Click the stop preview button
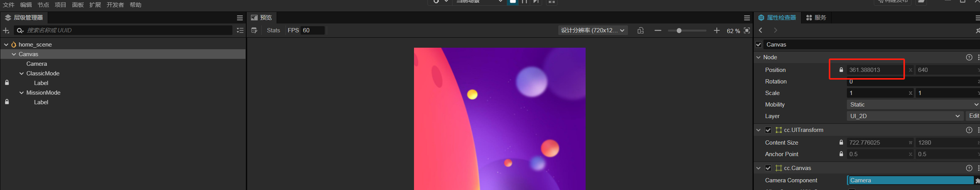This screenshot has height=190, width=980. click(x=513, y=2)
